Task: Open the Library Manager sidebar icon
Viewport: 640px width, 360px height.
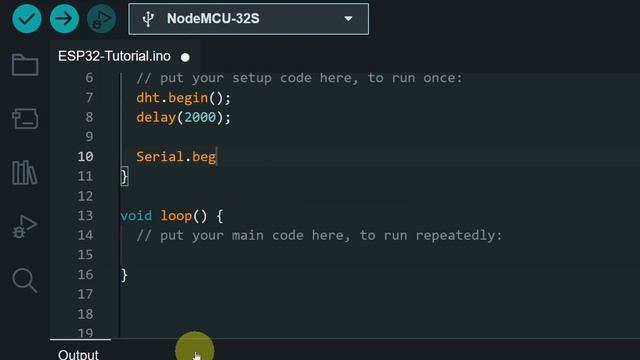Action: click(25, 172)
